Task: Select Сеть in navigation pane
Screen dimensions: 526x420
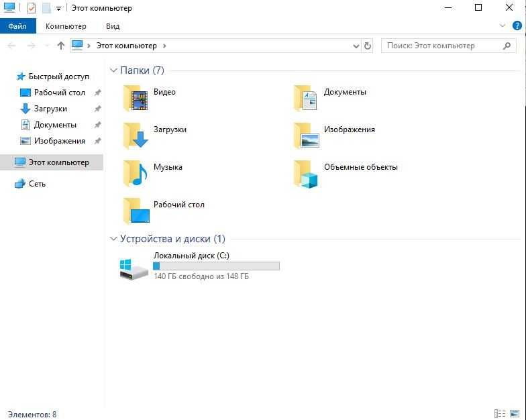Action: [30, 184]
